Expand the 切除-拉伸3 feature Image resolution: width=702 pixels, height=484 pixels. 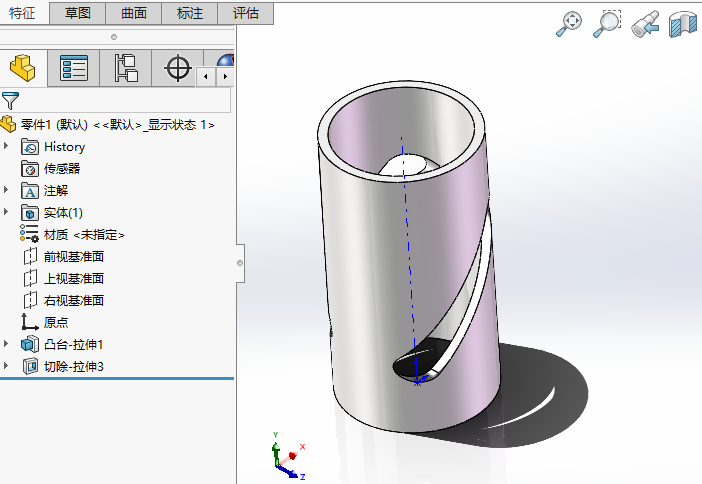(7, 367)
